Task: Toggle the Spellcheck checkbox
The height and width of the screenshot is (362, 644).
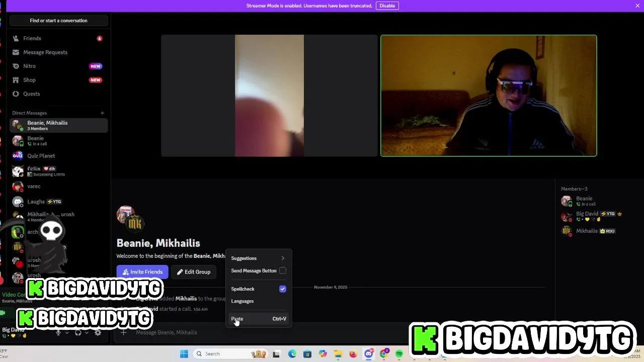Action: (283, 289)
